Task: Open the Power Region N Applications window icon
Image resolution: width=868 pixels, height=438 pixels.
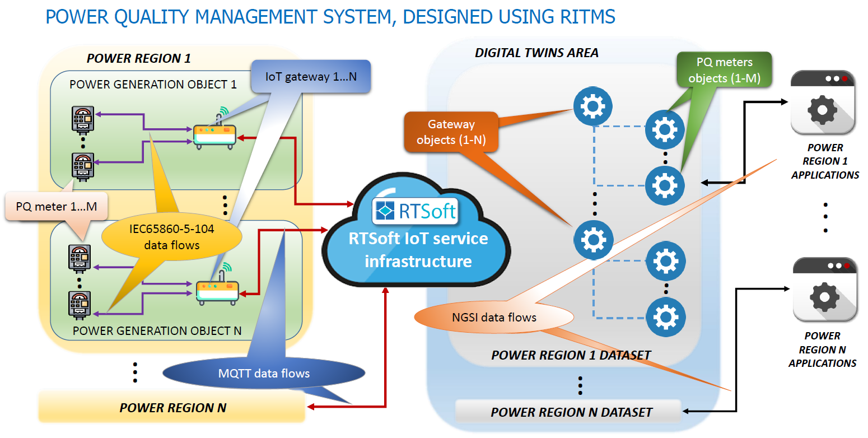Action: pos(825,289)
